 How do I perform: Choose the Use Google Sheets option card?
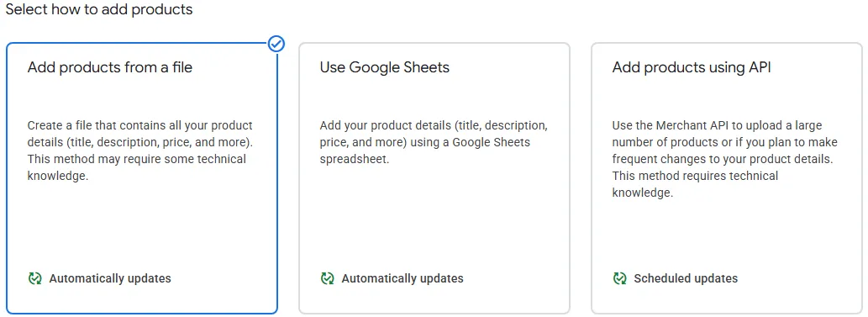[434, 178]
